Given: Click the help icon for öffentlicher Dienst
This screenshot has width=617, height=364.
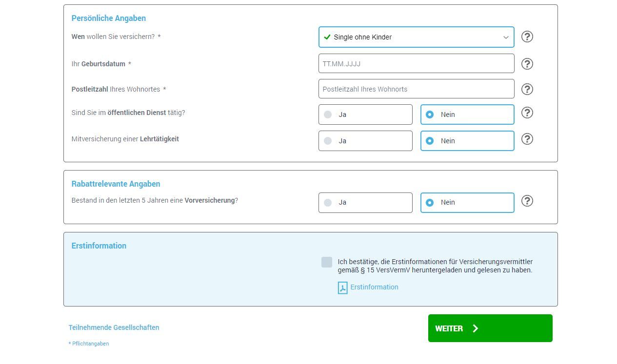Looking at the screenshot, I should point(527,113).
